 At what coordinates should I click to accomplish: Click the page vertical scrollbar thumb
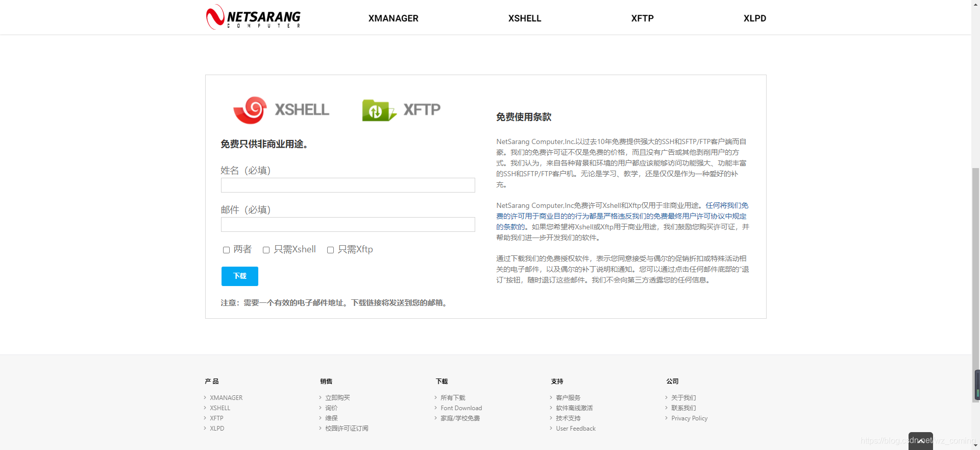pyautogui.click(x=976, y=284)
